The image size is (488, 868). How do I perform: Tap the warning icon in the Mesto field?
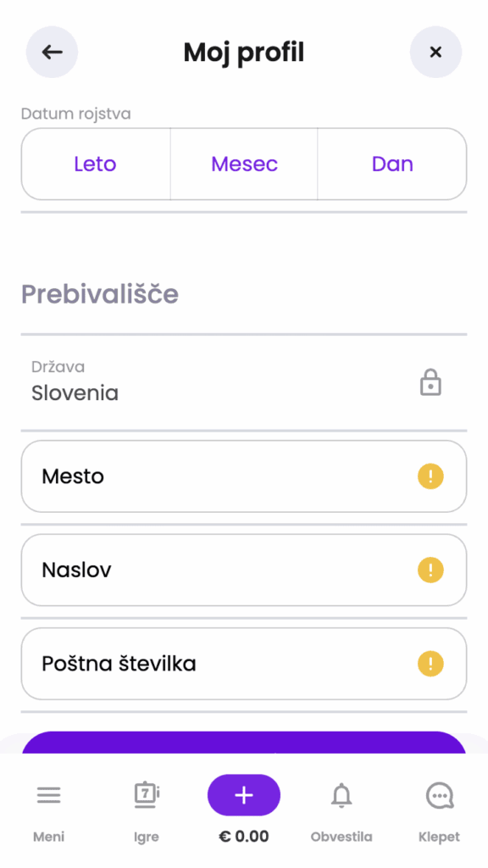click(431, 476)
